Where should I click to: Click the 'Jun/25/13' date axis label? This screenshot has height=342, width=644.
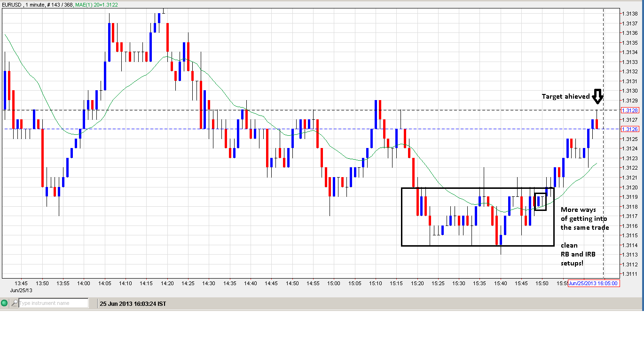[x=21, y=290]
